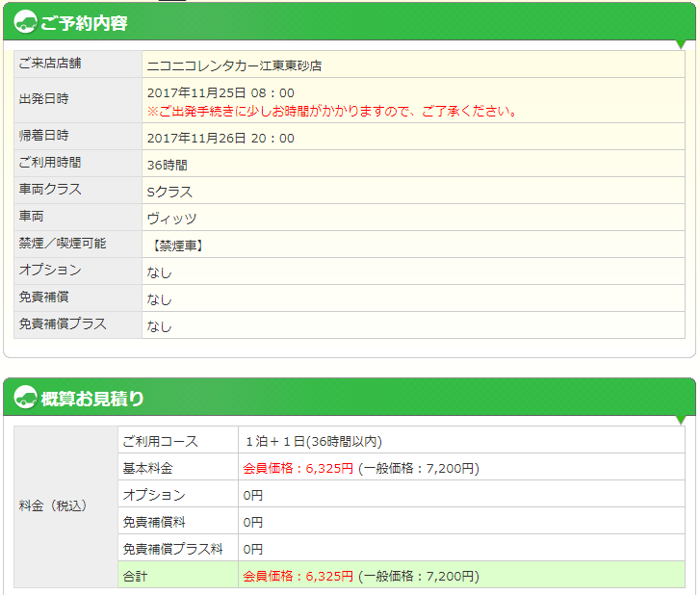Click vehicle class value Sクラス
700x595 pixels.
[x=169, y=192]
